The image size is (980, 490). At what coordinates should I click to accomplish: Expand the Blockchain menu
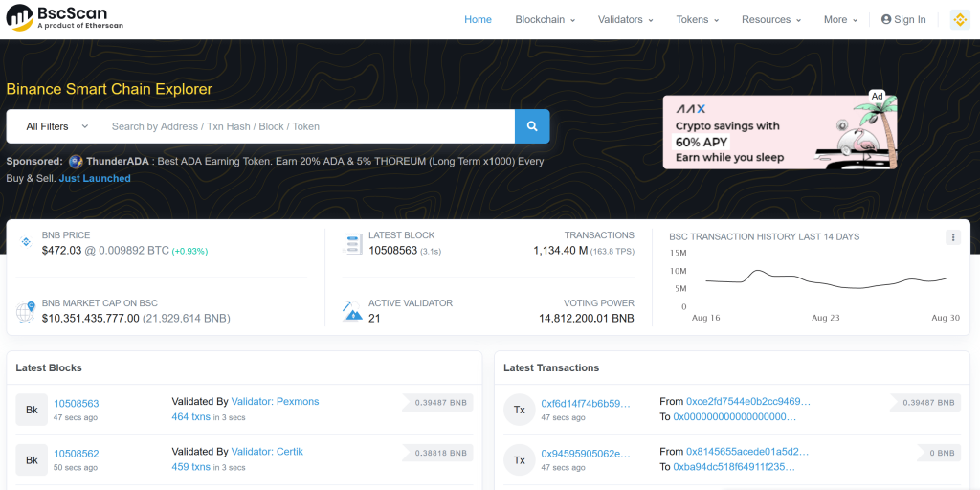tap(545, 19)
